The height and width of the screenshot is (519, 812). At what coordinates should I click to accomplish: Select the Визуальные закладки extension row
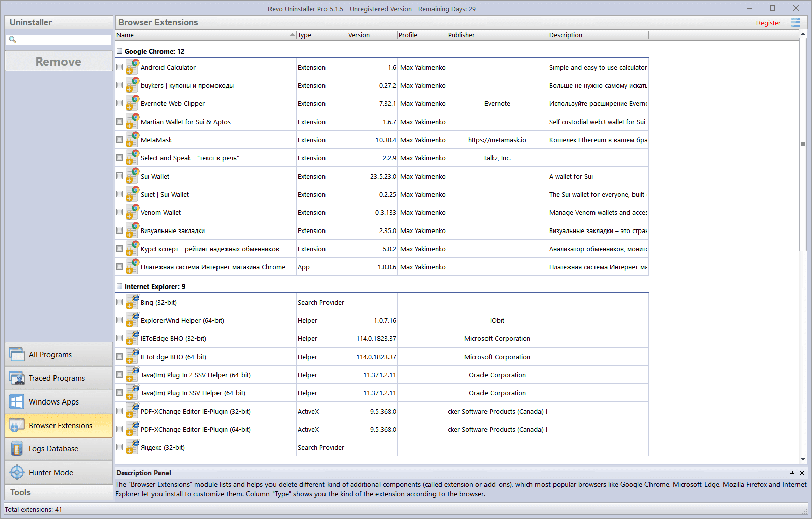tap(382, 230)
